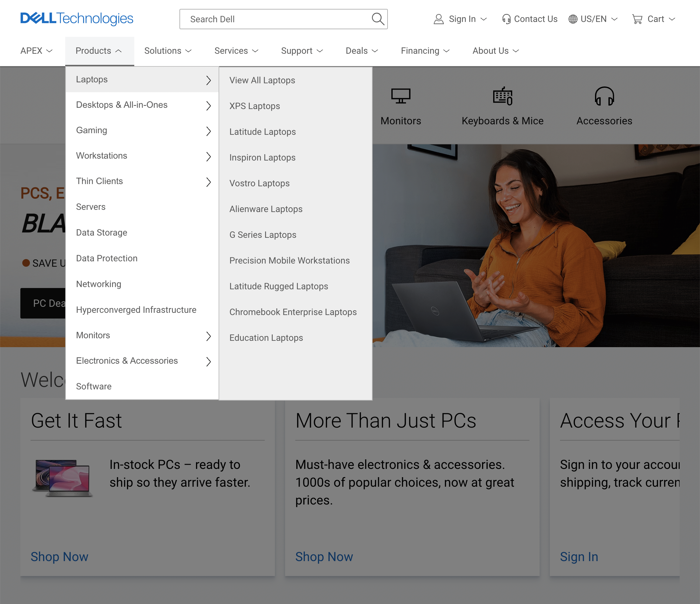Click the Sign In person icon

[x=438, y=19]
